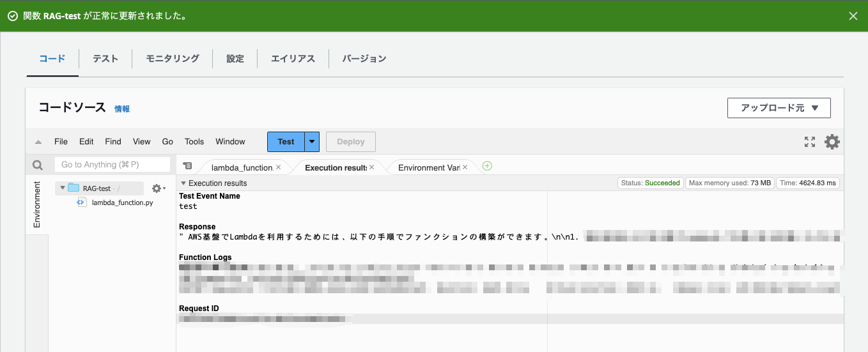868x352 pixels.
Task: Dismiss the green success notification banner
Action: click(x=853, y=16)
